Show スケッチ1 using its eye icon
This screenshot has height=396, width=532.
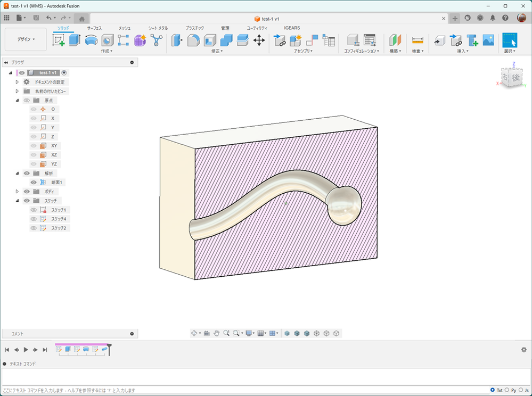pos(34,210)
